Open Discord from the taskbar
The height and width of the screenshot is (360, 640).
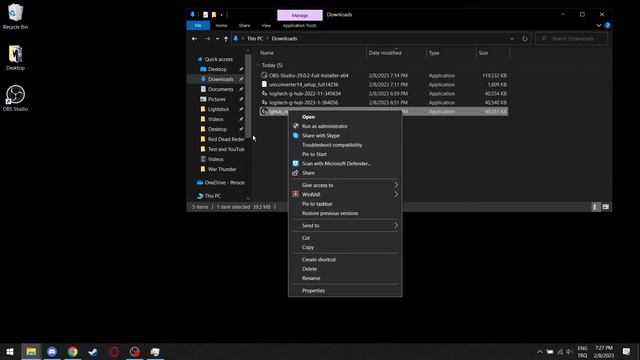pyautogui.click(x=52, y=351)
